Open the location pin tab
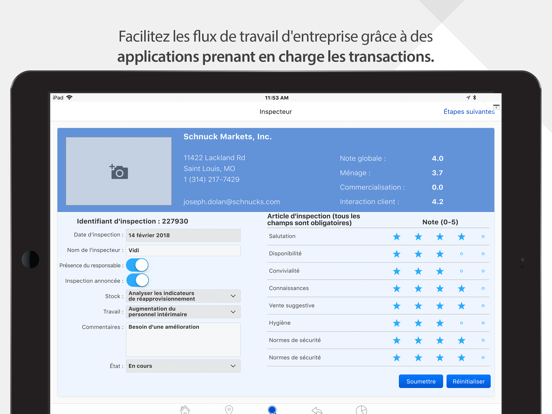The width and height of the screenshot is (552, 414). [x=229, y=409]
